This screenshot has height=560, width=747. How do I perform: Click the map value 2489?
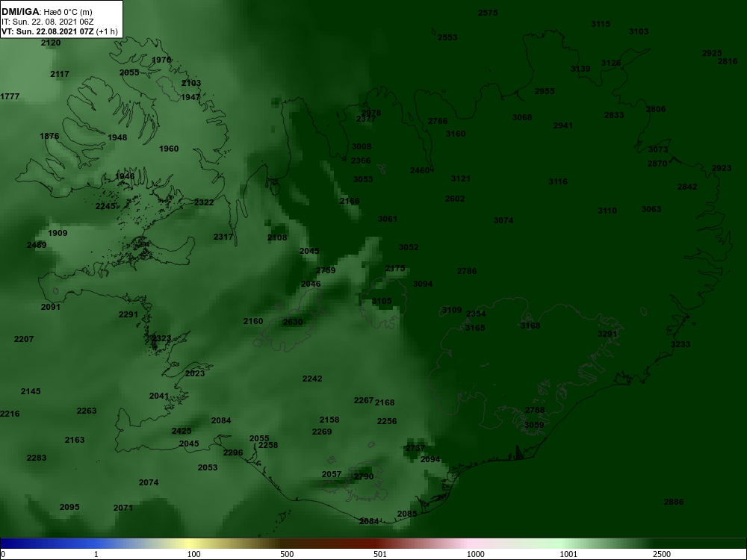click(x=37, y=245)
